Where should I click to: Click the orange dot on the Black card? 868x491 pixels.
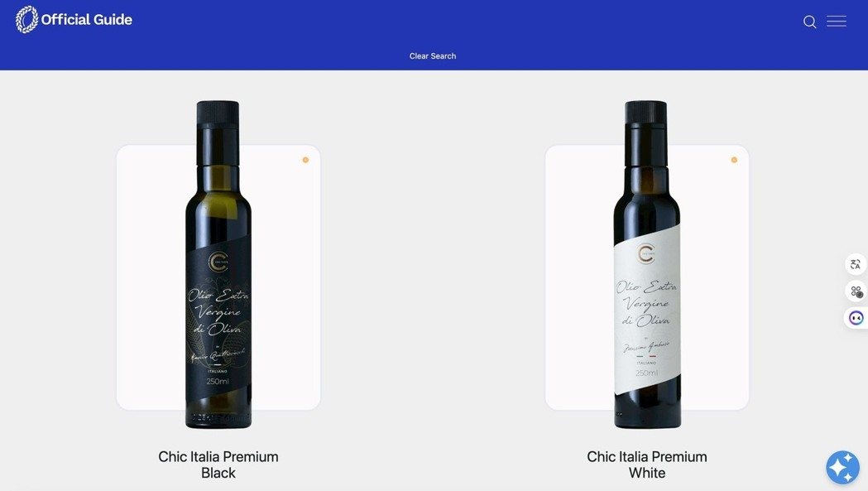(x=305, y=160)
